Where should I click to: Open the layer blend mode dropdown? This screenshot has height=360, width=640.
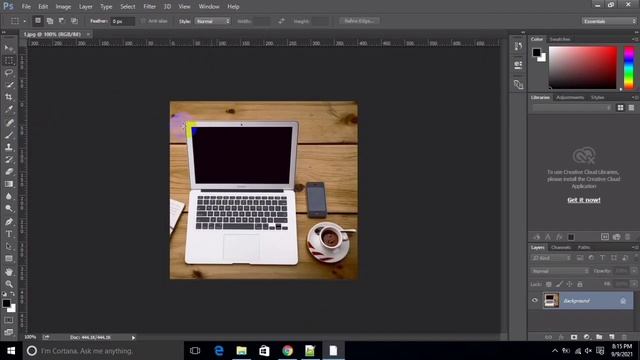[x=560, y=271]
